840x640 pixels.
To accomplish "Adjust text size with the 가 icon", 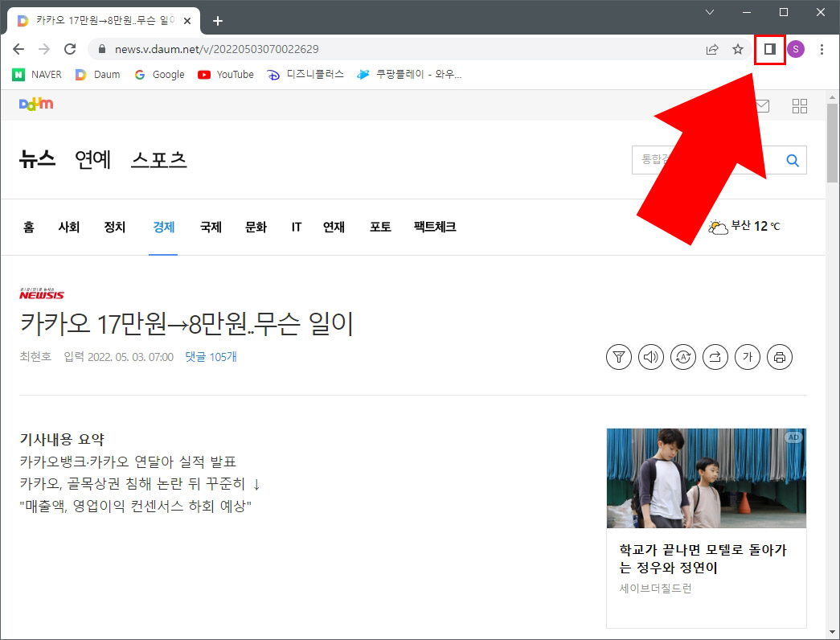I will pos(748,356).
